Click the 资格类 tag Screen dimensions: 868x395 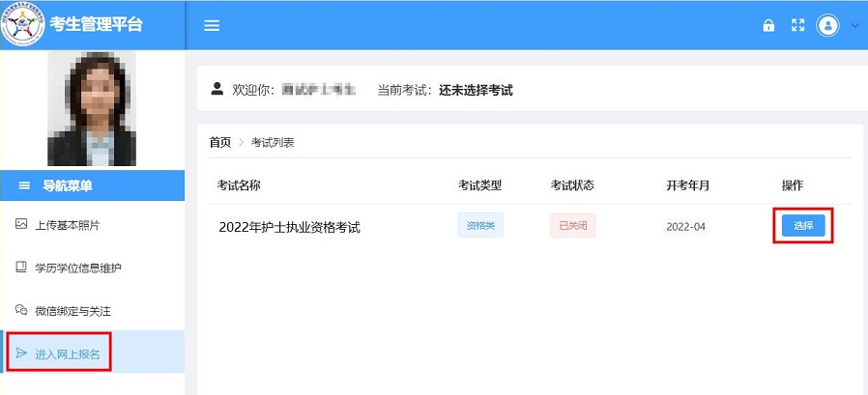pyautogui.click(x=480, y=225)
